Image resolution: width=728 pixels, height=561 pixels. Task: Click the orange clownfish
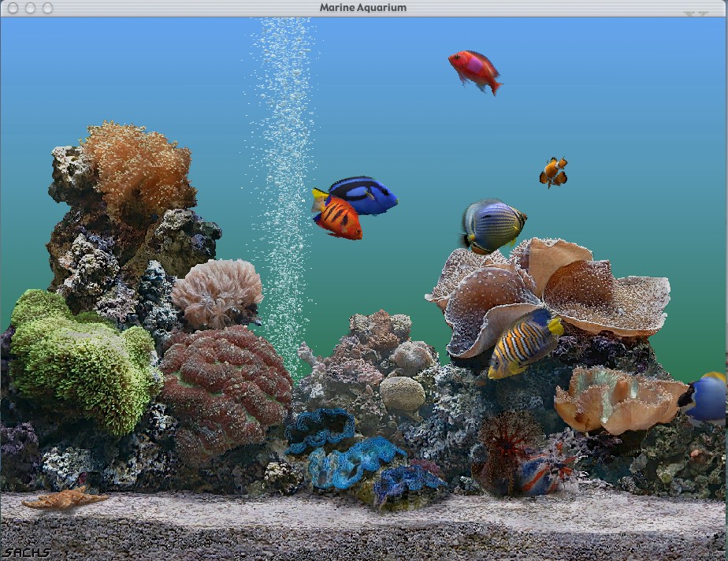[x=553, y=172]
